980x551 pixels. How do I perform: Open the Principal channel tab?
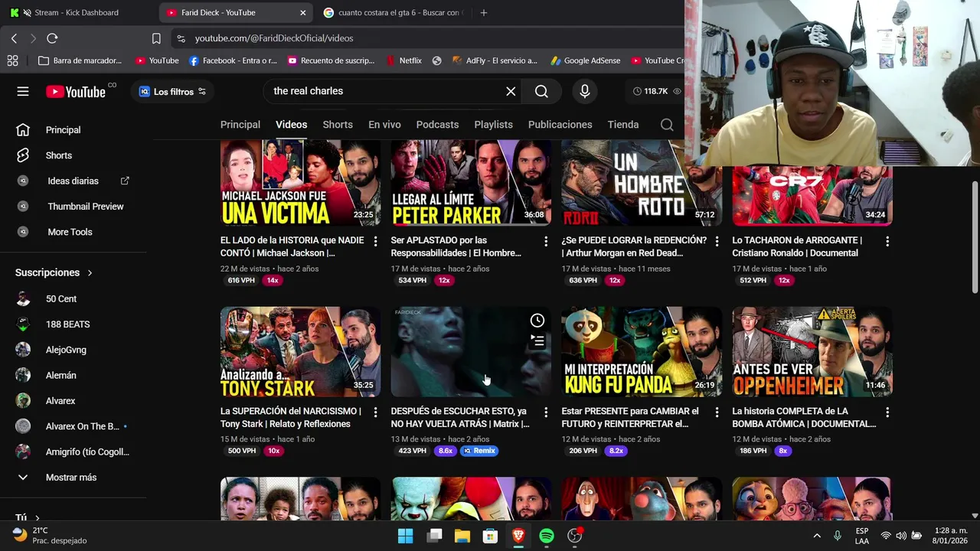point(240,125)
